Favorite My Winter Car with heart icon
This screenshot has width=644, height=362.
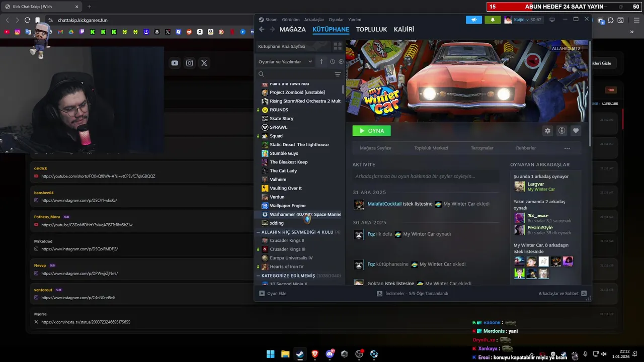pos(576,131)
